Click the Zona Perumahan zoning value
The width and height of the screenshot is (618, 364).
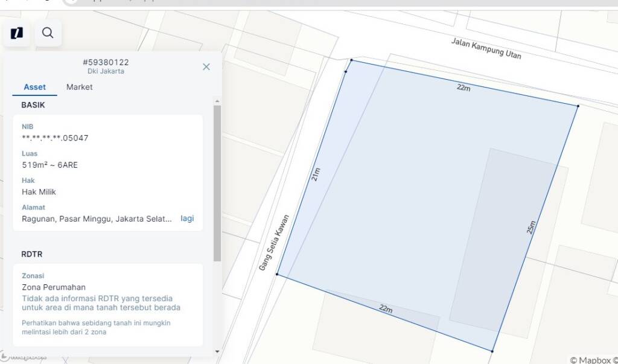coord(54,287)
